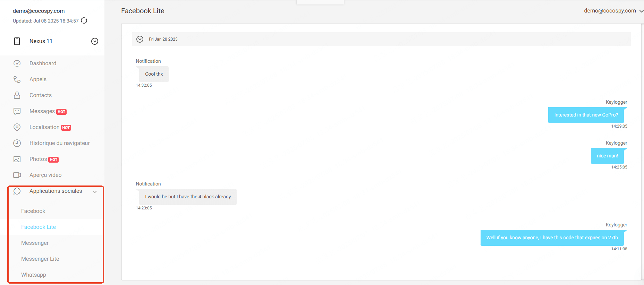644x285 pixels.
Task: Expand the Nexus 11 device selector arrow
Action: [x=95, y=41]
